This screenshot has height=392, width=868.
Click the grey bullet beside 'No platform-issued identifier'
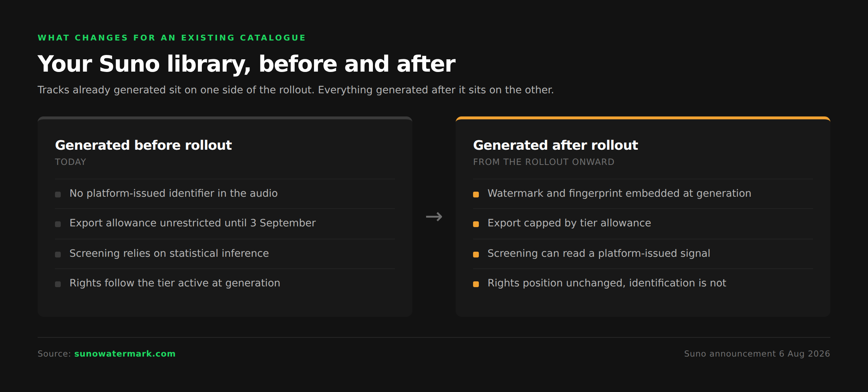tap(58, 195)
